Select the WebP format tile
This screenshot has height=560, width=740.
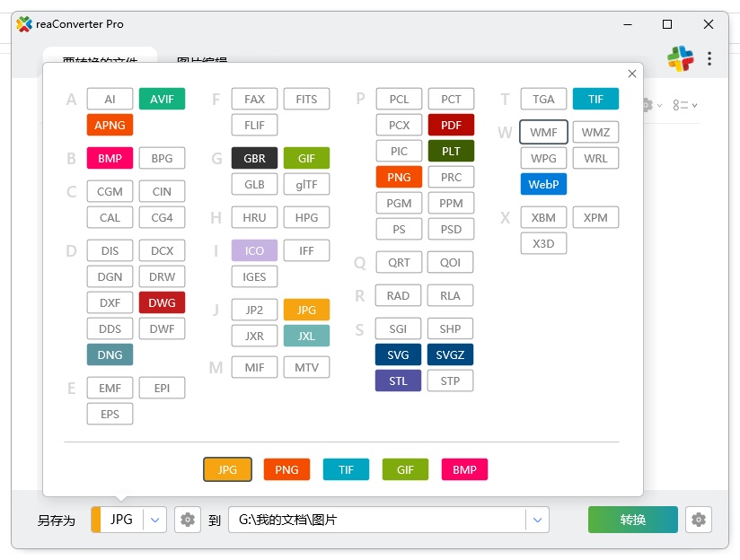[x=542, y=184]
